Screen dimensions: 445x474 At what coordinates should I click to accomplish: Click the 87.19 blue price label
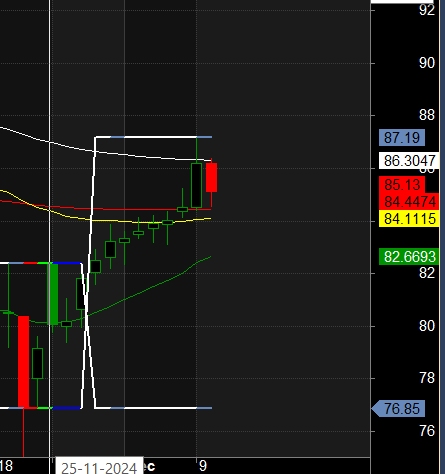pos(402,137)
